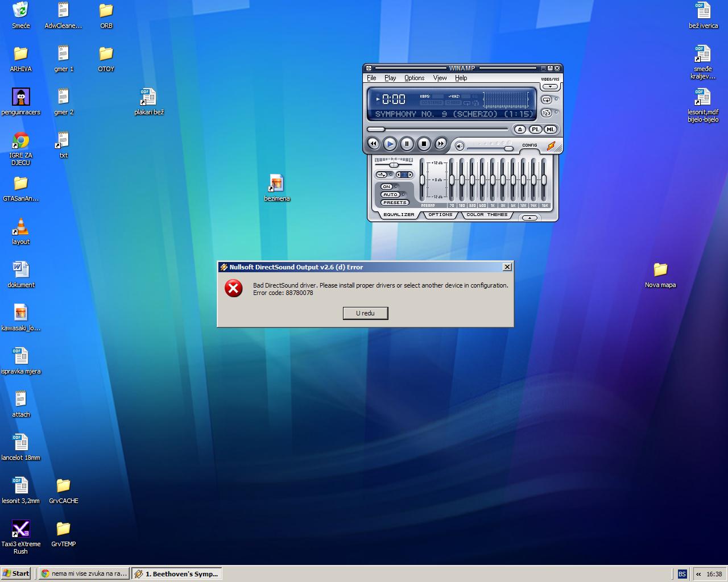
Task: Open Winamp Help menu
Action: [x=461, y=78]
